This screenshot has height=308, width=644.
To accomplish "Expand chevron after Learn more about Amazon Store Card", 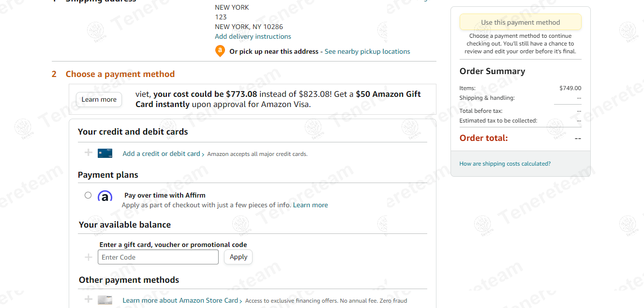I will (241, 301).
